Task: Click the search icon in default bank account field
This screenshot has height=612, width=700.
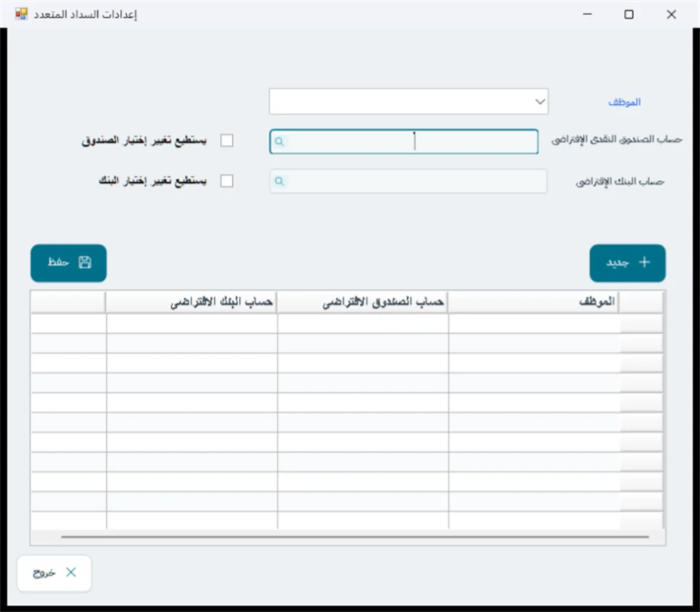Action: click(279, 181)
